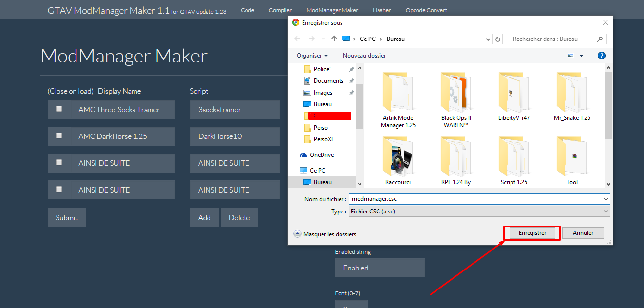
Task: Edit the DarkHorse10 script field
Action: click(235, 136)
